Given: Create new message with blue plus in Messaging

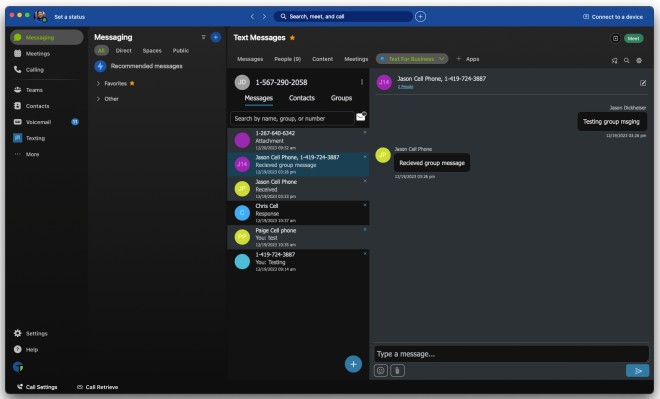Looking at the screenshot, I should tap(216, 37).
